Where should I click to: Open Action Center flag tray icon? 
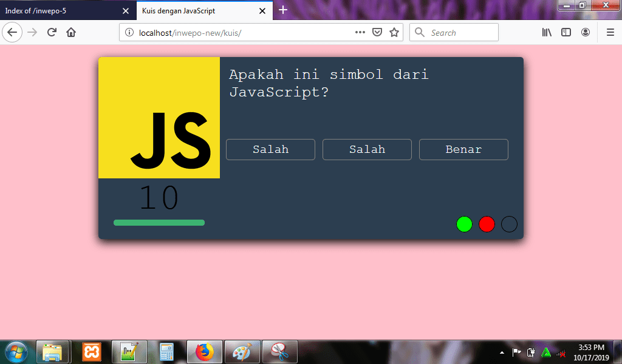(x=516, y=352)
